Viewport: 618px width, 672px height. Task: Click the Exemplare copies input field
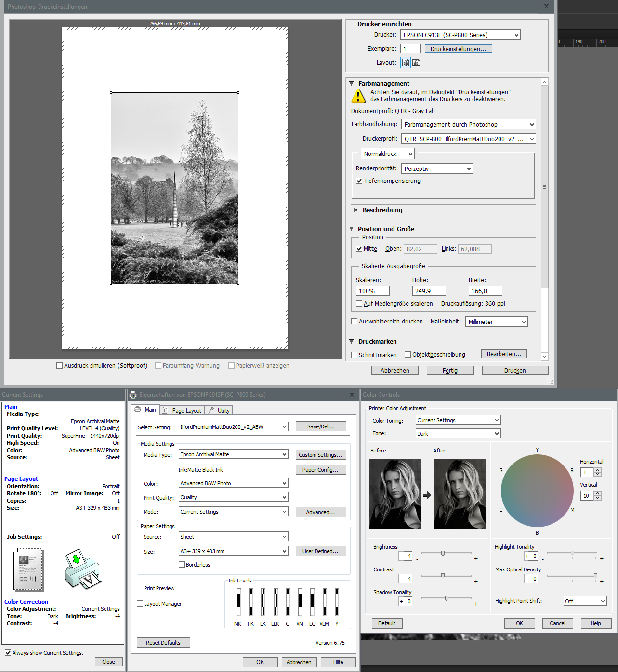[410, 49]
